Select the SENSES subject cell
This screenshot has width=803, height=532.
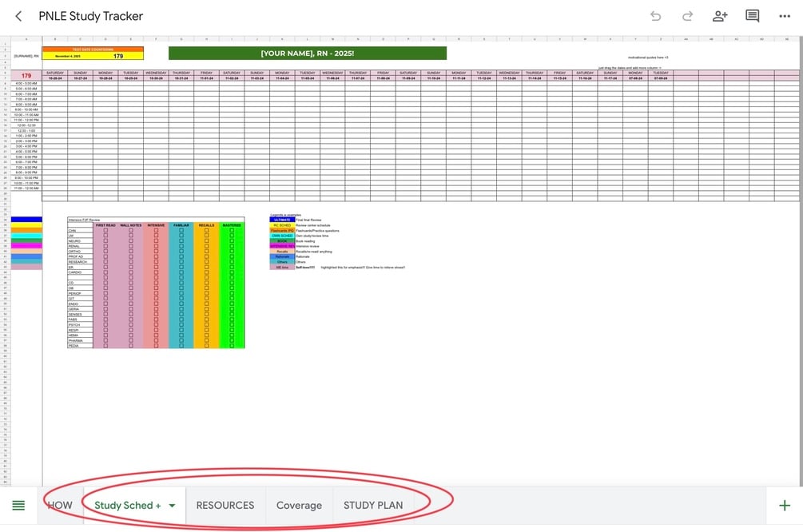pyautogui.click(x=80, y=315)
